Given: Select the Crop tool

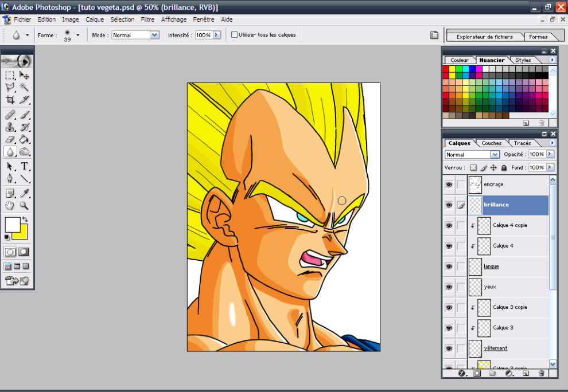Looking at the screenshot, I should [x=10, y=100].
